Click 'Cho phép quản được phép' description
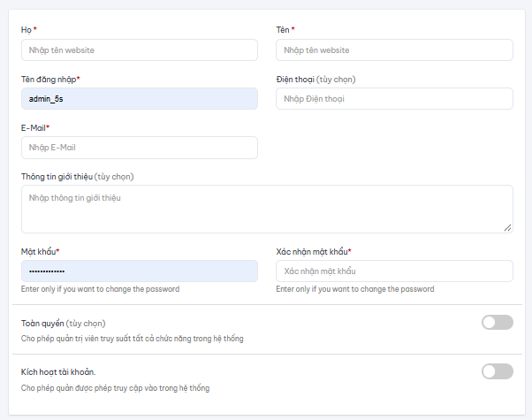Screen dimensions: 532x420 point(116,388)
